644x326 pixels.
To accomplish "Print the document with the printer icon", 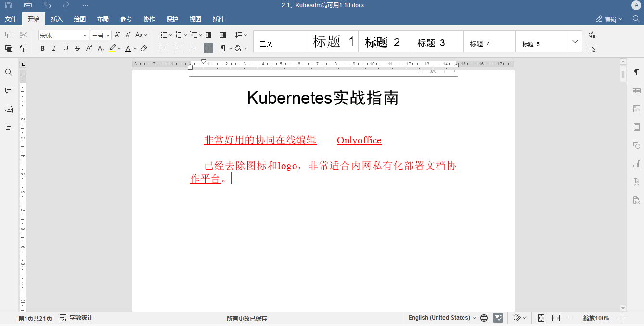I will (28, 5).
